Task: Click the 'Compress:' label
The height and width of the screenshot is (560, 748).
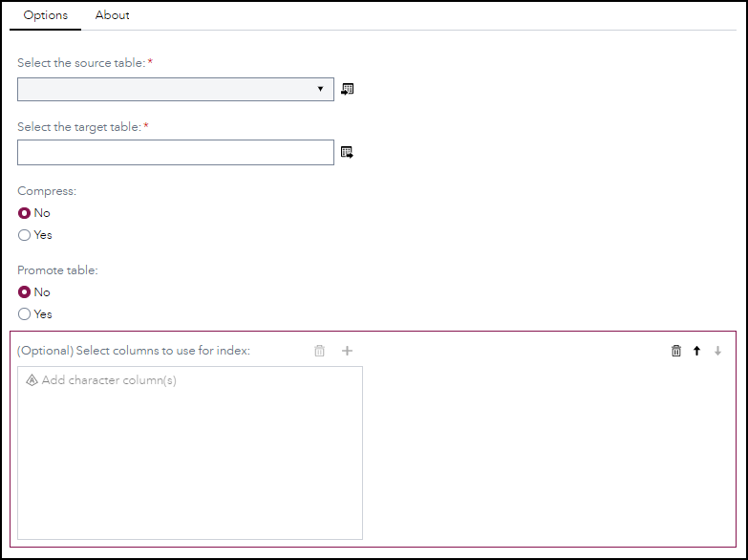Action: point(47,191)
